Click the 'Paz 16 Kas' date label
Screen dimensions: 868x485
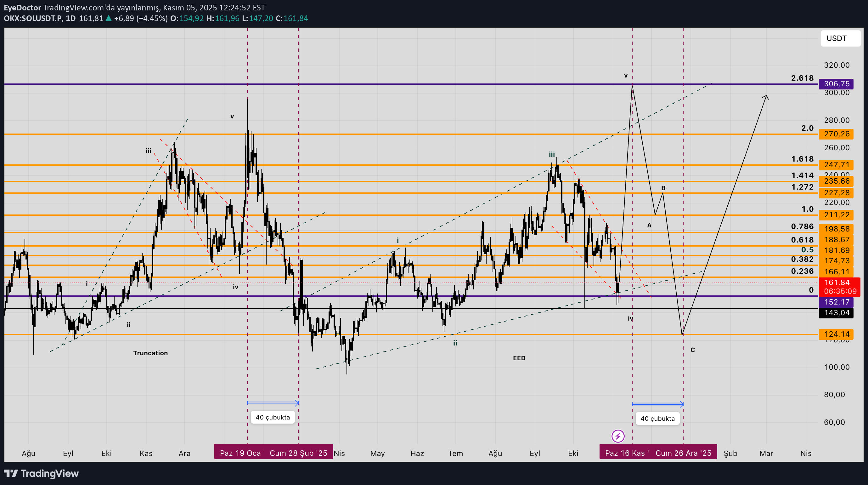coord(625,453)
